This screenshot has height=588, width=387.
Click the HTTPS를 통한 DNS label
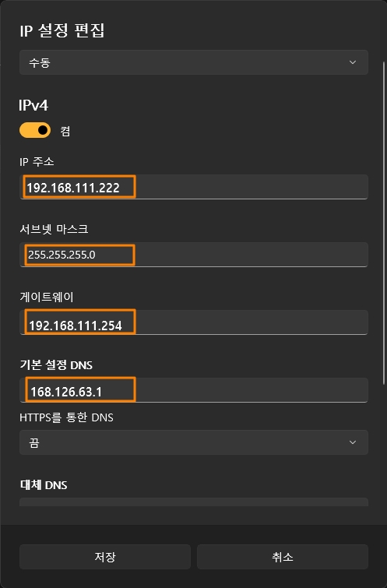(x=66, y=417)
